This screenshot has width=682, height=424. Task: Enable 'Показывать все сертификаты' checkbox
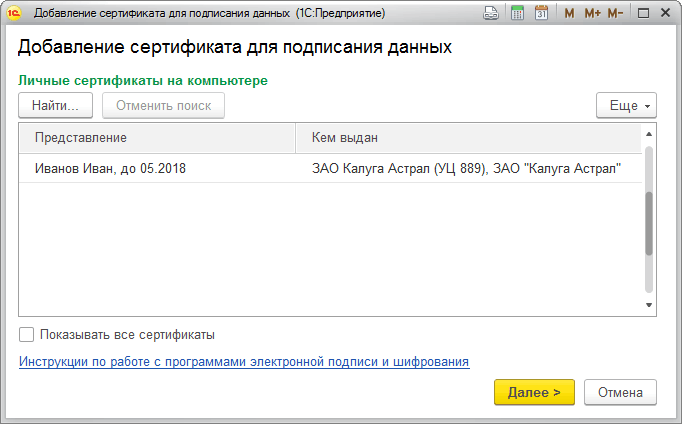coord(27,335)
